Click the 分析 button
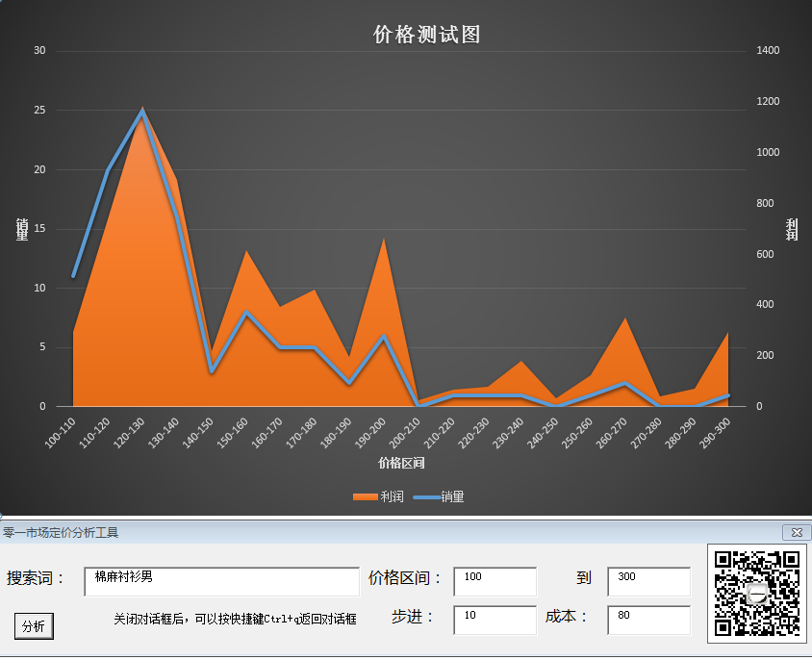The image size is (812, 660). click(x=34, y=625)
